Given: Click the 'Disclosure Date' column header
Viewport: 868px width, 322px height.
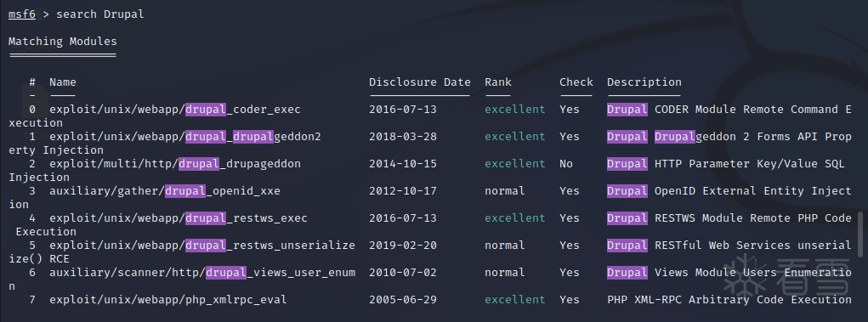Looking at the screenshot, I should (420, 82).
